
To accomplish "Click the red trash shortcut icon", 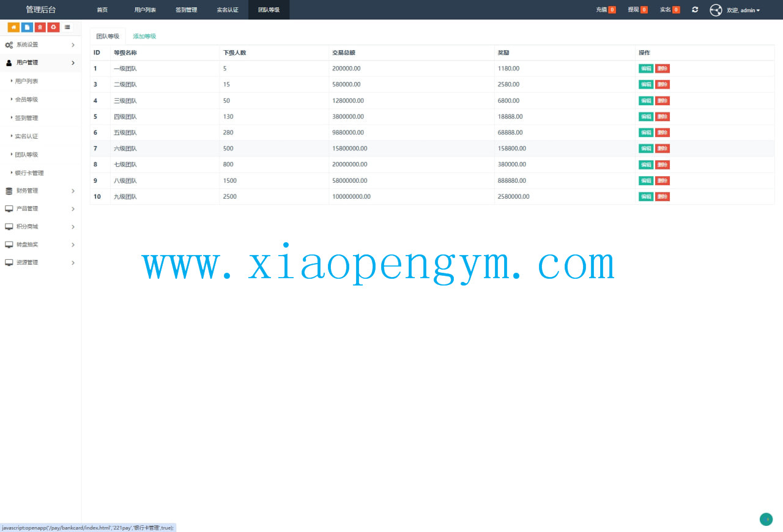I will (40, 27).
